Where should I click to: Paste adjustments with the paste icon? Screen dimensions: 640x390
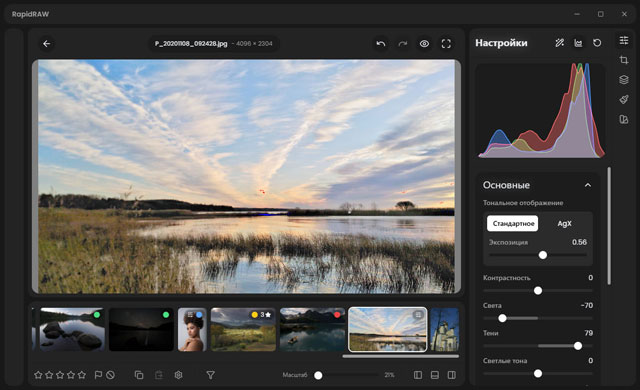coord(159,375)
